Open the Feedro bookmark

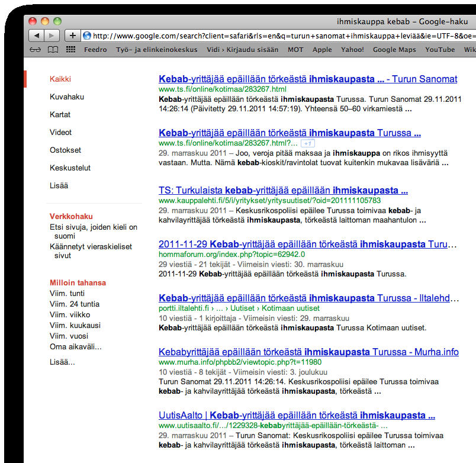coord(95,50)
